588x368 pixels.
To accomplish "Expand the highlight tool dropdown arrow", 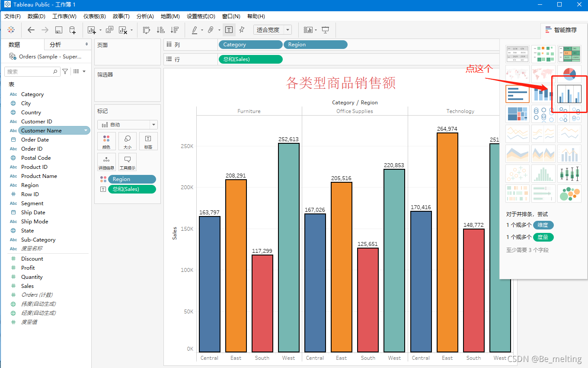I will [x=202, y=30].
